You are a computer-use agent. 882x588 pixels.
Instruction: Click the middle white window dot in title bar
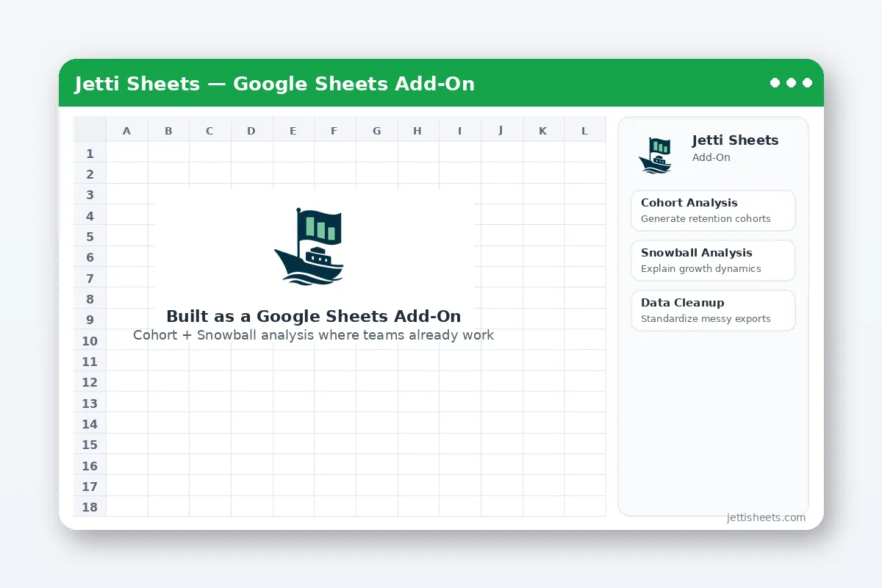(x=791, y=82)
